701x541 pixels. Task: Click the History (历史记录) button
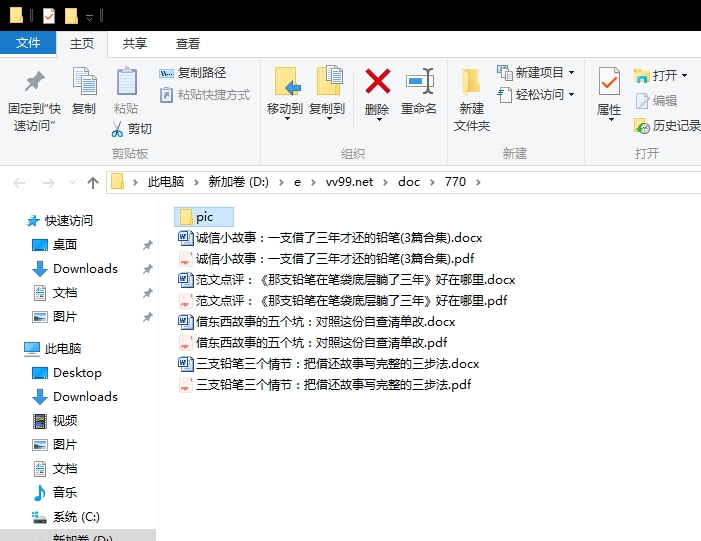(x=667, y=126)
